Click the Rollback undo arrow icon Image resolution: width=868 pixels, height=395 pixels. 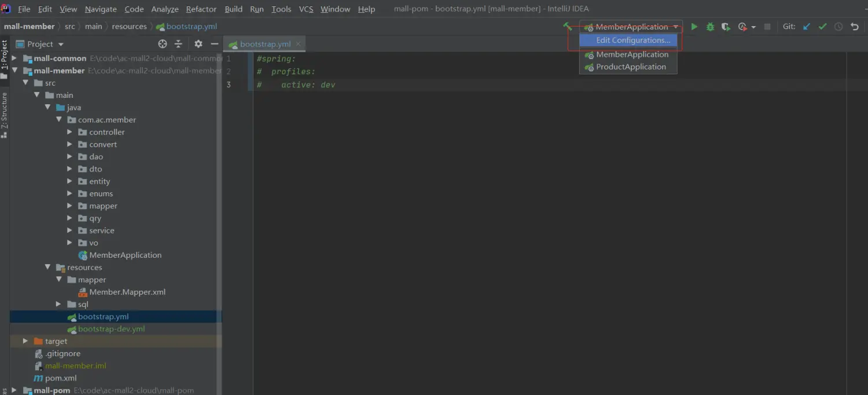pos(855,27)
